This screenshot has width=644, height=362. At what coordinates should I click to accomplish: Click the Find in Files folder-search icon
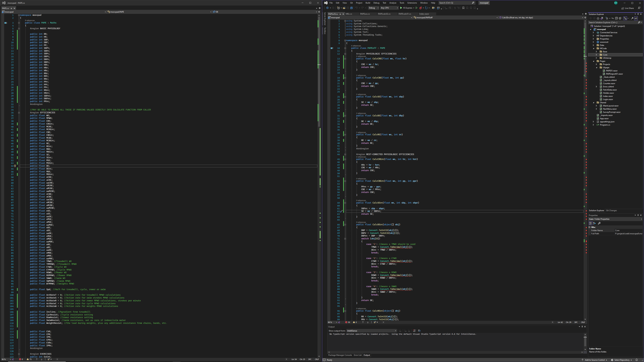[434, 8]
